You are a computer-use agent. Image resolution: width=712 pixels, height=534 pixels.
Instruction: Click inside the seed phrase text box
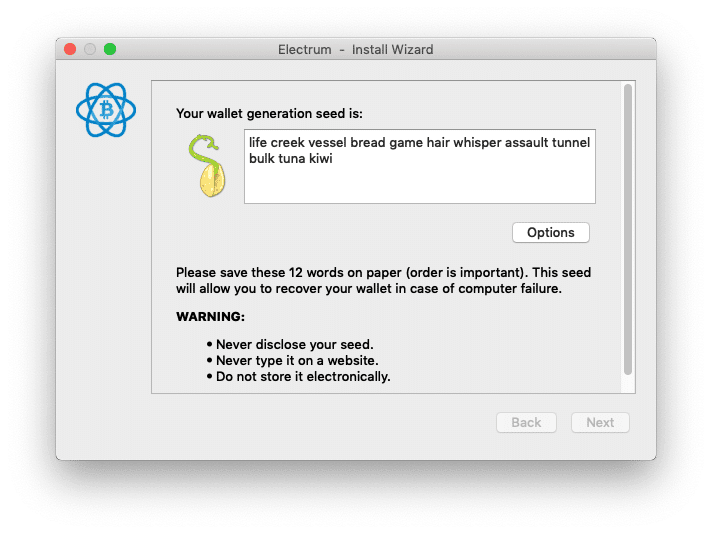[420, 167]
